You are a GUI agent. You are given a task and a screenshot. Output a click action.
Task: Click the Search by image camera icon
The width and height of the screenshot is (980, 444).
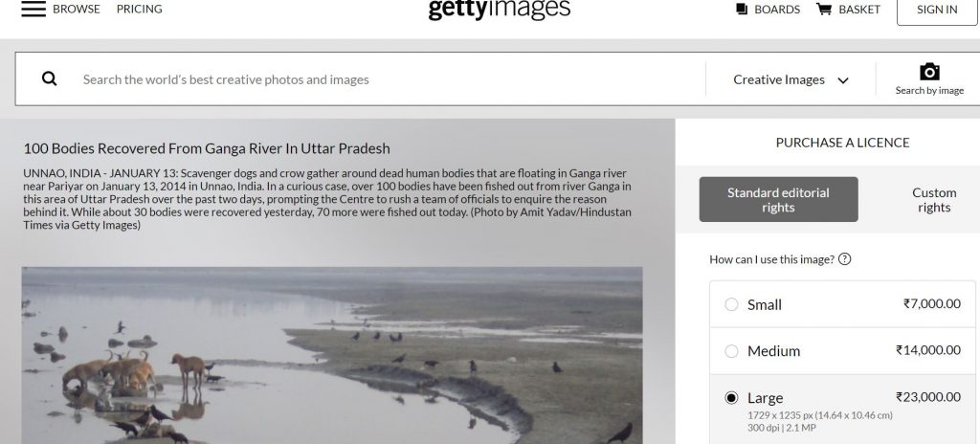(929, 72)
